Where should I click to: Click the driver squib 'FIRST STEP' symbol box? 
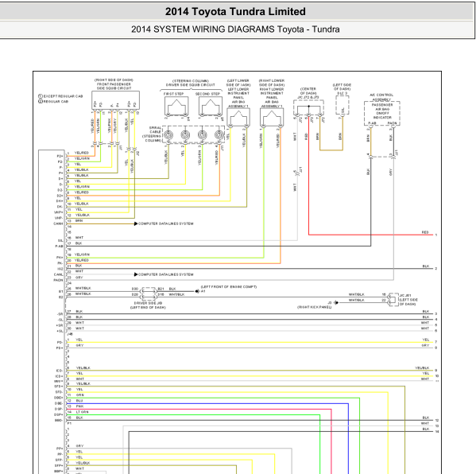point(176,106)
